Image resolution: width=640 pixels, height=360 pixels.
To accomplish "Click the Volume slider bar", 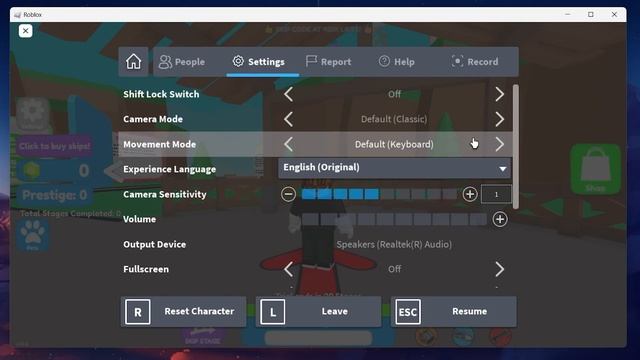I will 394,219.
